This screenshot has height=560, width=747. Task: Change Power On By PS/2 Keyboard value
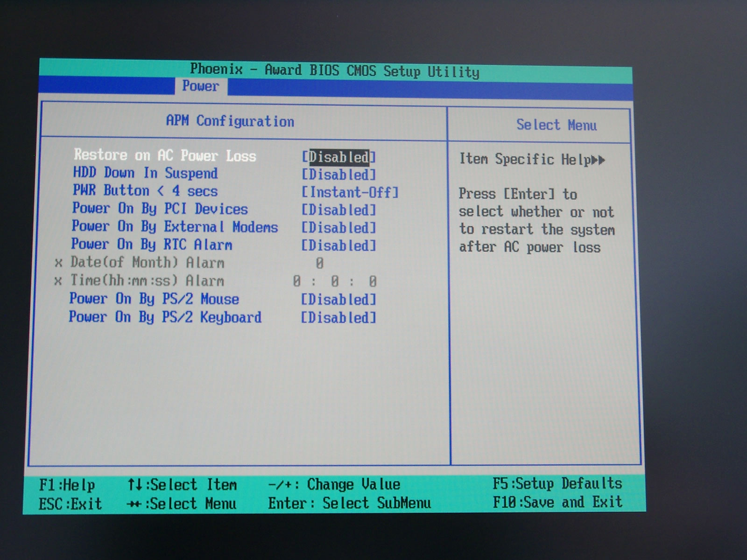pos(338,318)
